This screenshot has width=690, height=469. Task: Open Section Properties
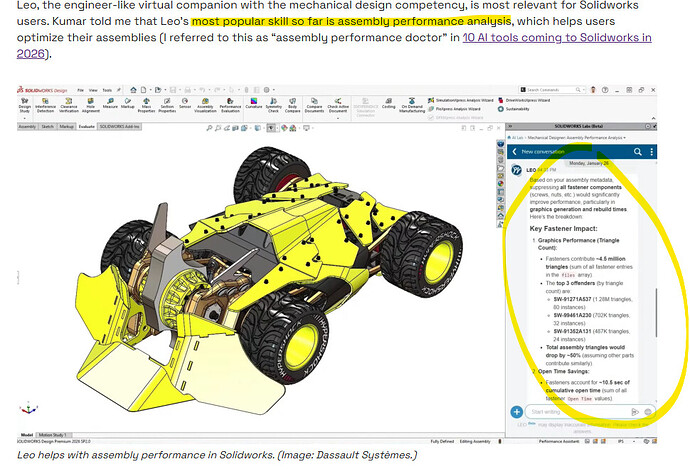pyautogui.click(x=167, y=105)
